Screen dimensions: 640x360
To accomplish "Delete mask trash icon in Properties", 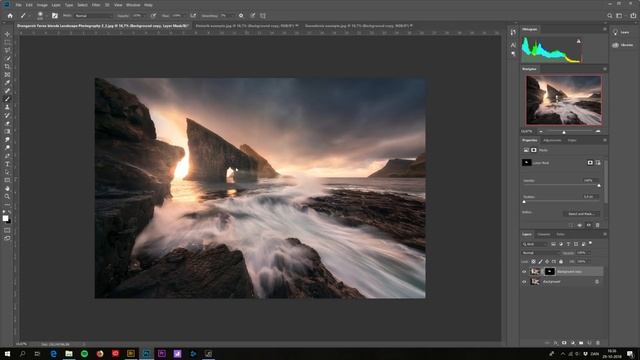I will 598,225.
